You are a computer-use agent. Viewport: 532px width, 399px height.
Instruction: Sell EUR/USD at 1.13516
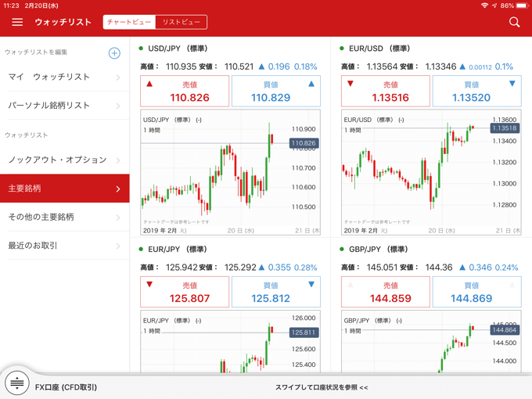[x=386, y=92]
